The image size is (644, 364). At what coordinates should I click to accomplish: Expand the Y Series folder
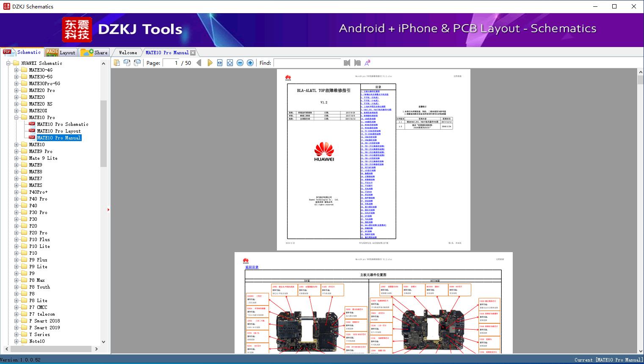pyautogui.click(x=17, y=334)
